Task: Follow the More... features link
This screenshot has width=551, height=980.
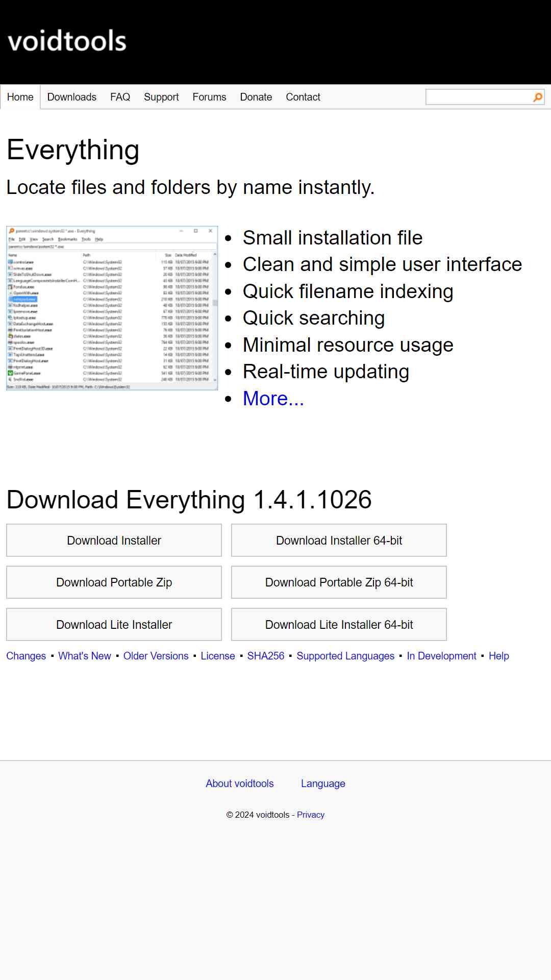Action: coord(273,399)
